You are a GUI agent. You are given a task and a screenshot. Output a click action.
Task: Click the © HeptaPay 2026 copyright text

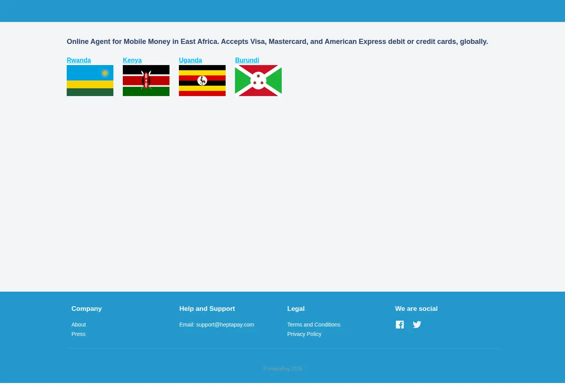click(282, 369)
